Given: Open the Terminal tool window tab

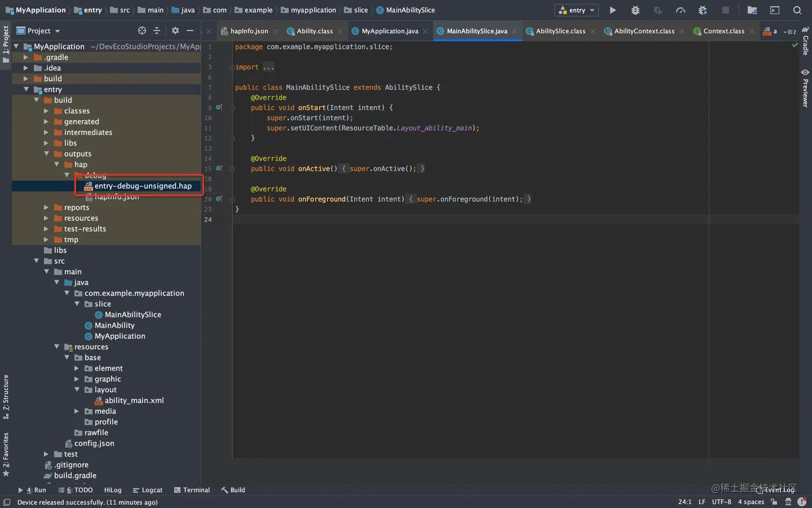Looking at the screenshot, I should [192, 490].
